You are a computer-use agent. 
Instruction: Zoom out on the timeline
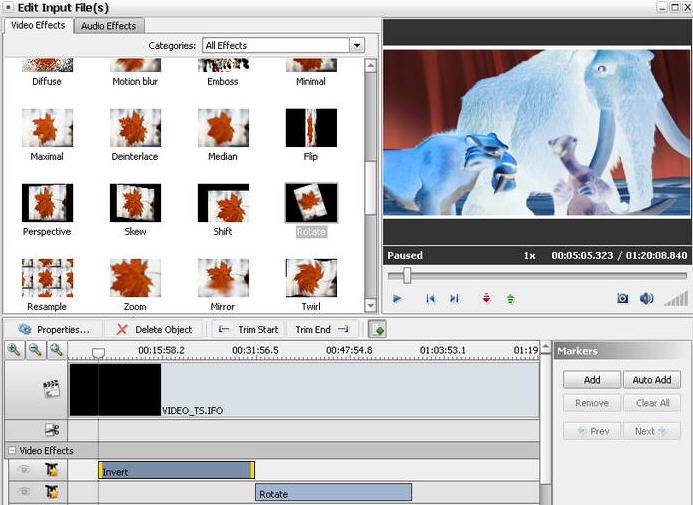[35, 350]
